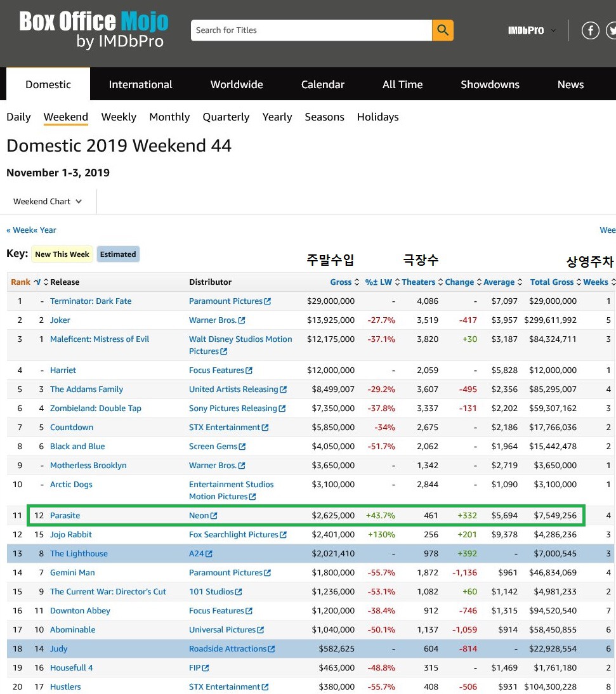Open the Showdowns tab
The width and height of the screenshot is (616, 694).
490,84
